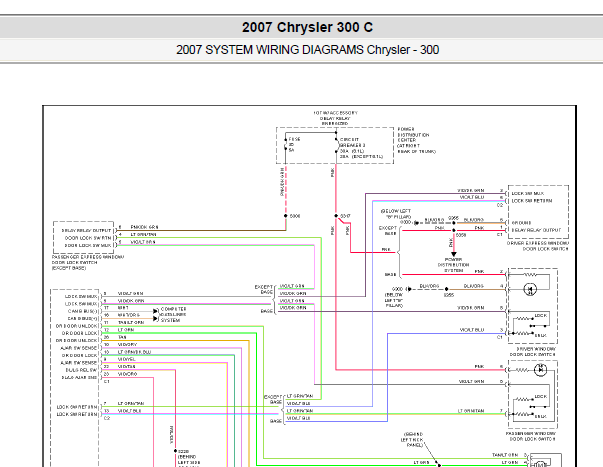Image resolution: width=603 pixels, height=467 pixels.
Task: Click the "POWER DISTRIBUTION SYSTEM" arrow label
Action: point(453,265)
